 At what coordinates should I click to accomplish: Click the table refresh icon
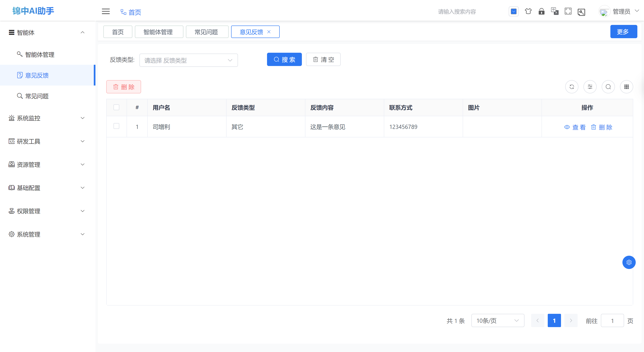point(572,87)
